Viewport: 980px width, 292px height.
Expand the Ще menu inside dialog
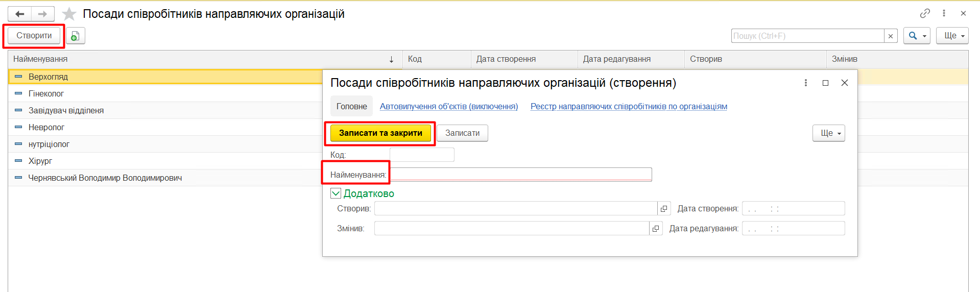pyautogui.click(x=828, y=133)
